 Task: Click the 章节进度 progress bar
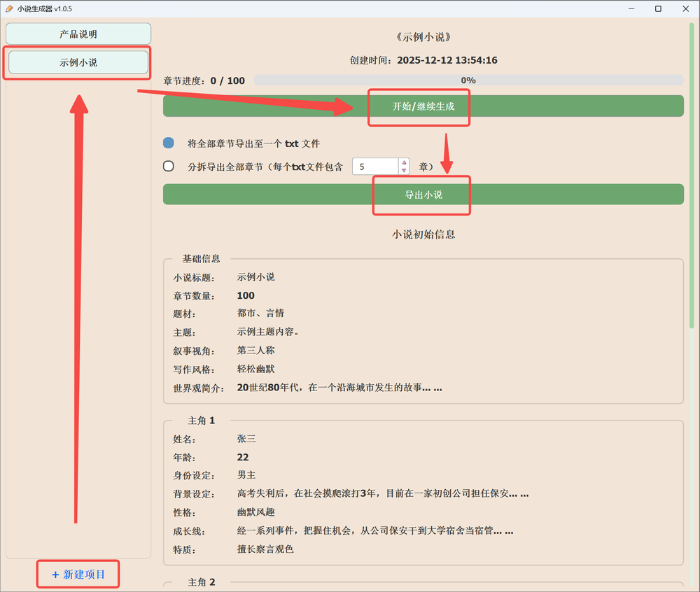(468, 80)
